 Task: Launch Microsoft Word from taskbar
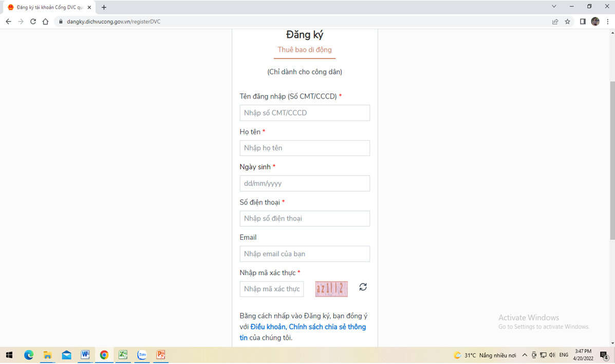coord(85,355)
